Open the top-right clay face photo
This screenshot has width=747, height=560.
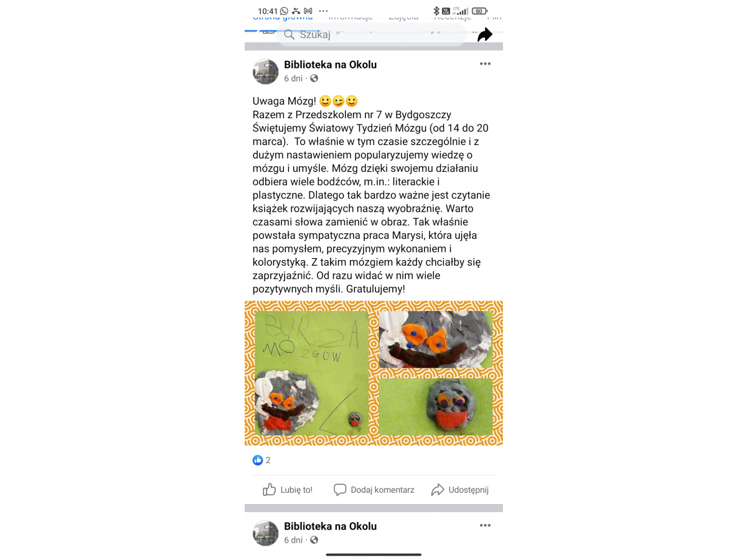[436, 340]
